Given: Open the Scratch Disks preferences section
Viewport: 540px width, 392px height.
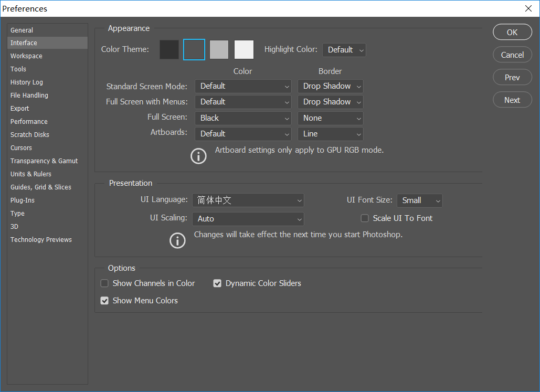Looking at the screenshot, I should [30, 135].
